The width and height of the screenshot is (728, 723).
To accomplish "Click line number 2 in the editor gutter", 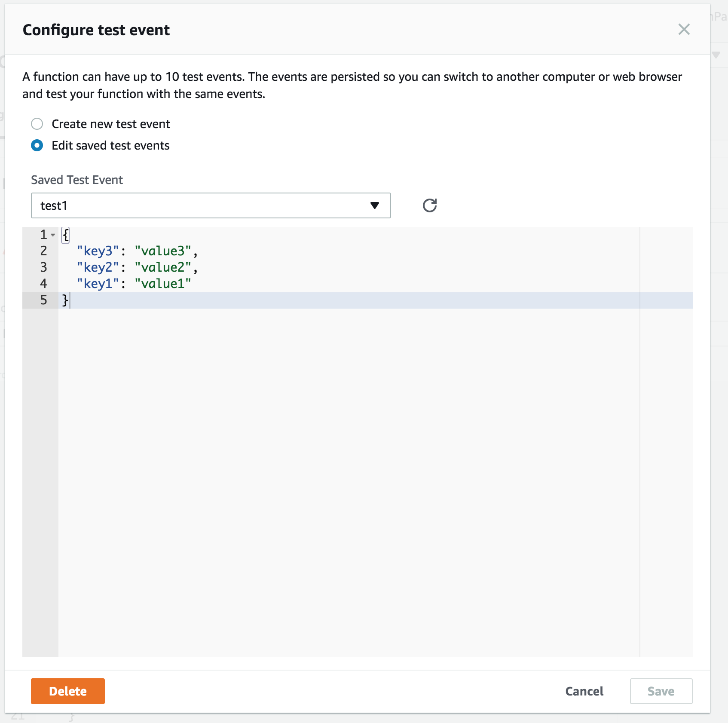I will pyautogui.click(x=43, y=251).
